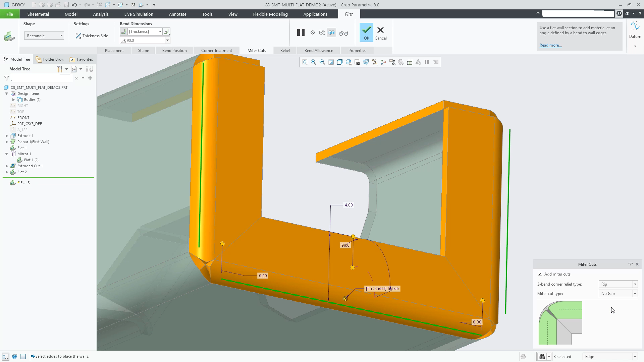This screenshot has height=362, width=644.
Task: Click the bend dimension location icon left of Thickness
Action: point(123,32)
